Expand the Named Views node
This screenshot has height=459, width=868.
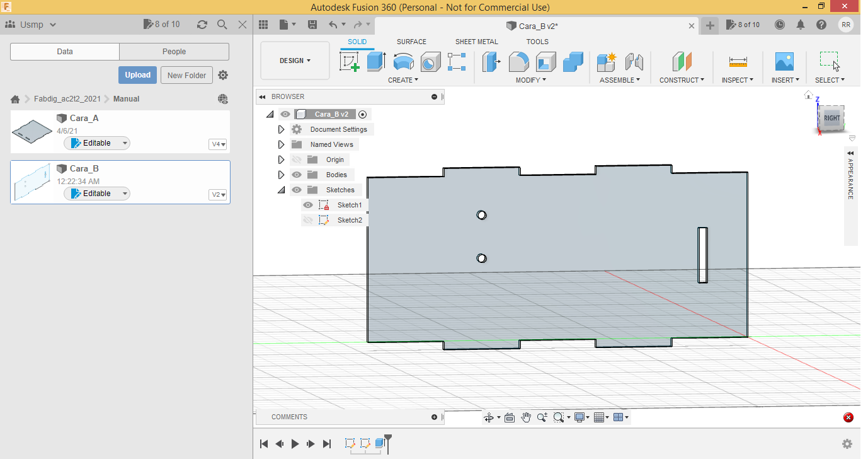tap(282, 144)
